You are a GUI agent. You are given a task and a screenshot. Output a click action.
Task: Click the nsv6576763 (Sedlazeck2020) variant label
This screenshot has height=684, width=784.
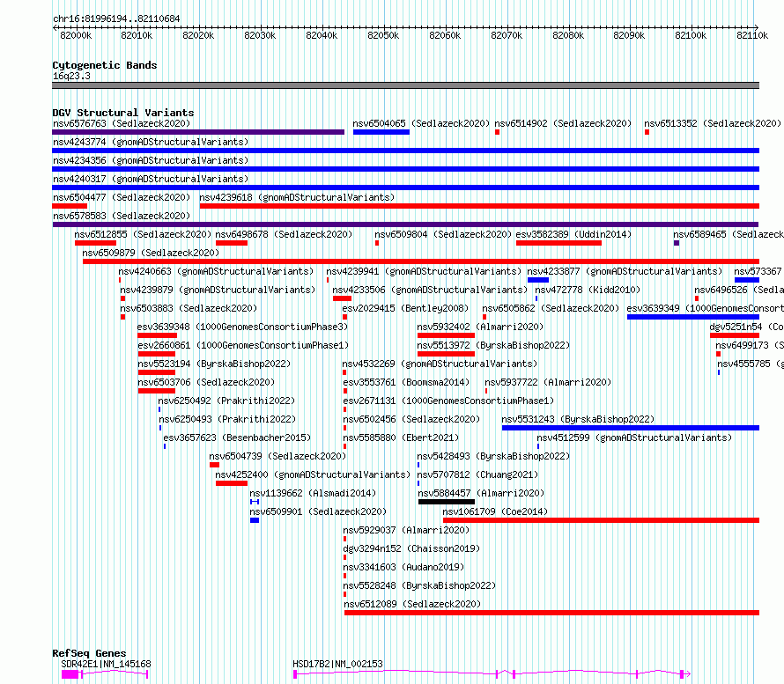[x=122, y=123]
